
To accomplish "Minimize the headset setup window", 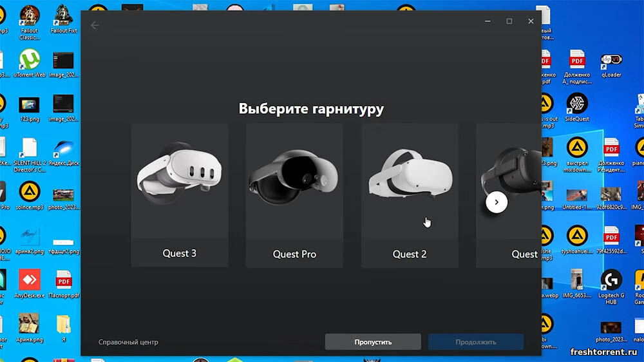I will coord(488,21).
